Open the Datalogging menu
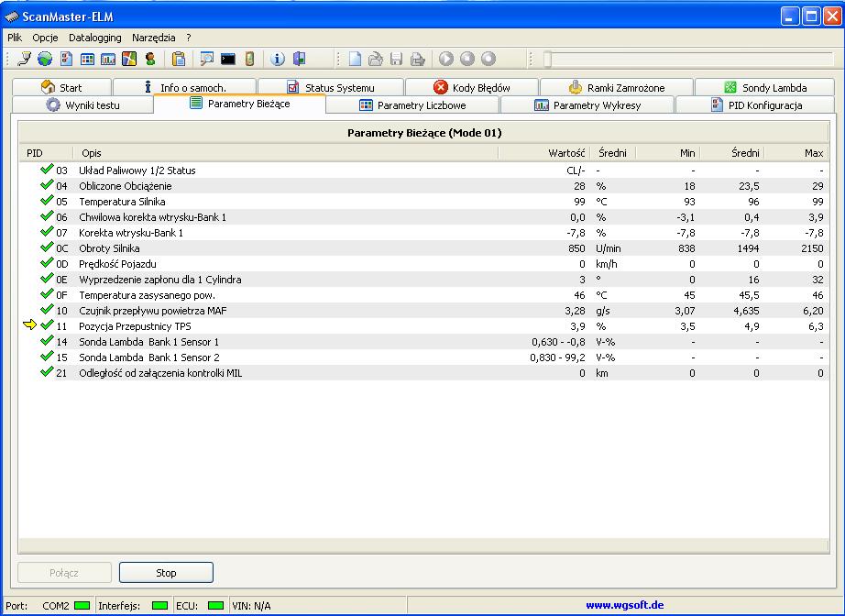This screenshot has height=616, width=845. (94, 38)
